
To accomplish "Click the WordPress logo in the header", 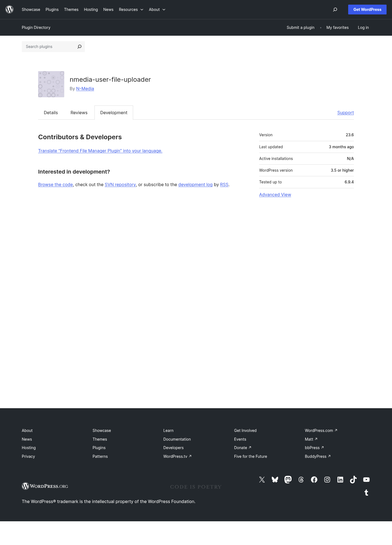I will pyautogui.click(x=10, y=10).
